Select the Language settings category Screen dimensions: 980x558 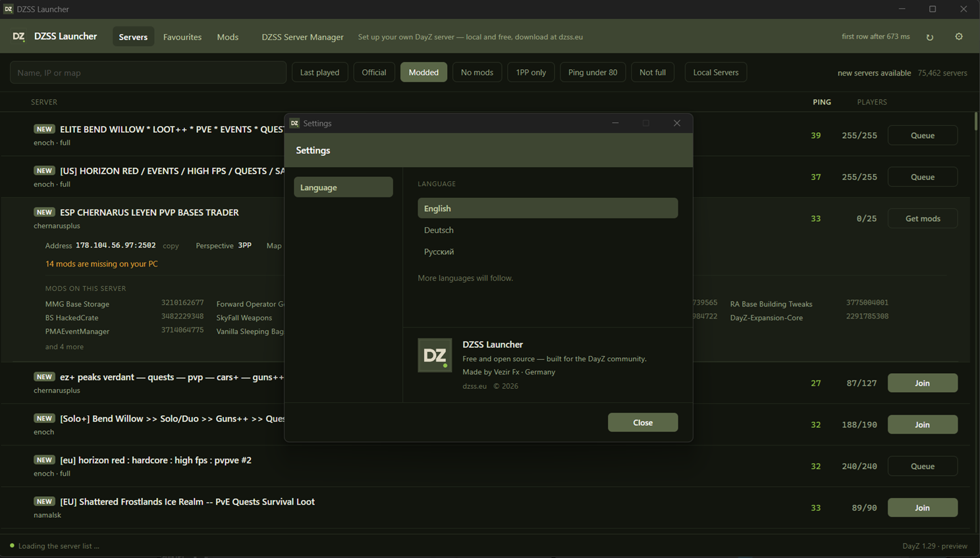343,187
